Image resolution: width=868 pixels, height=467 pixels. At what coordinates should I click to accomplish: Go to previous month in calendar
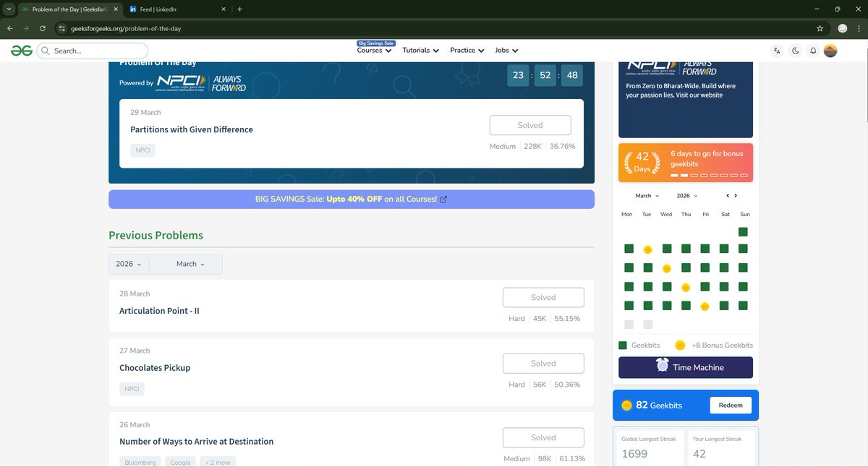tap(728, 196)
